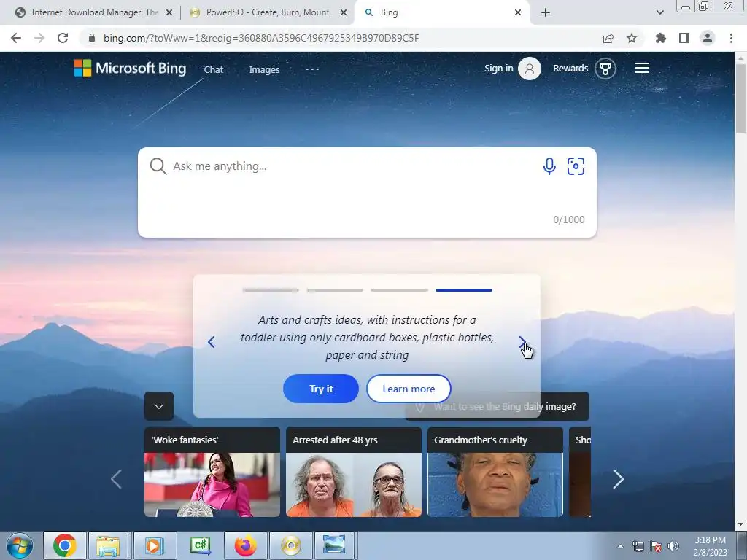Image resolution: width=747 pixels, height=560 pixels.
Task: Toggle Chrome side panel icon
Action: point(684,38)
